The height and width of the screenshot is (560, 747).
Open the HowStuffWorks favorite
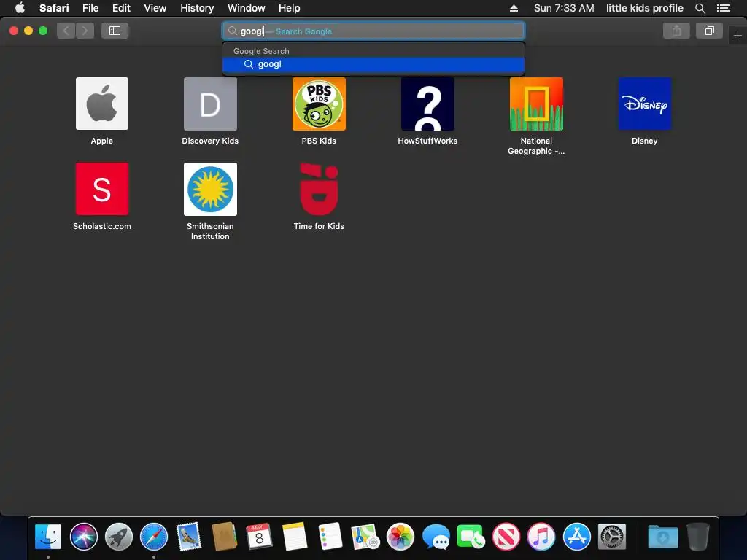coord(427,104)
